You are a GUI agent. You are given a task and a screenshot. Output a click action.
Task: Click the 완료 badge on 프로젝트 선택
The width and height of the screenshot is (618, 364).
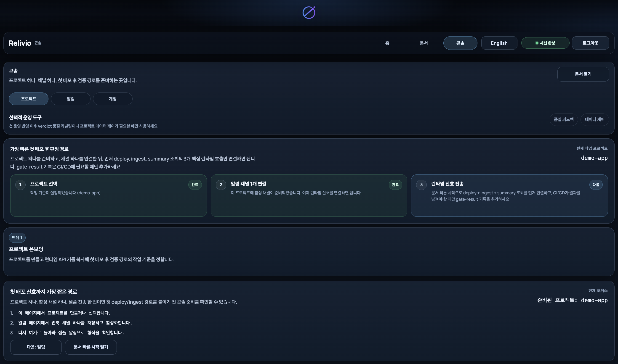click(x=195, y=185)
